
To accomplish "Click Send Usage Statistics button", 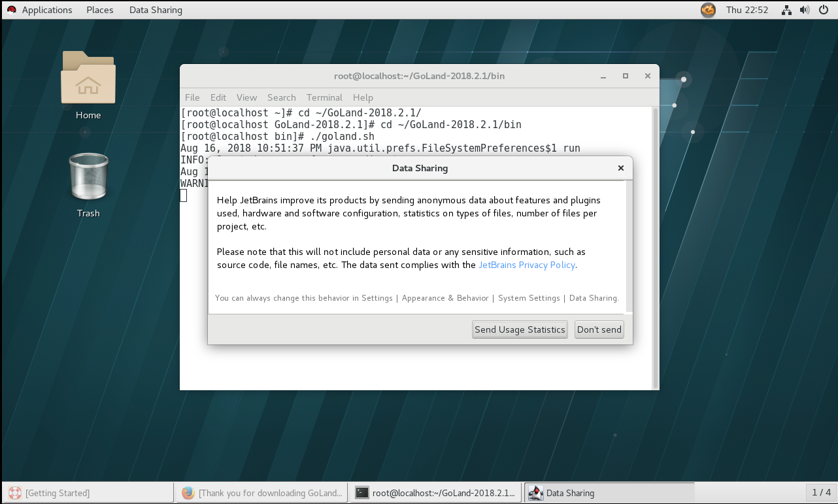I will coord(520,329).
